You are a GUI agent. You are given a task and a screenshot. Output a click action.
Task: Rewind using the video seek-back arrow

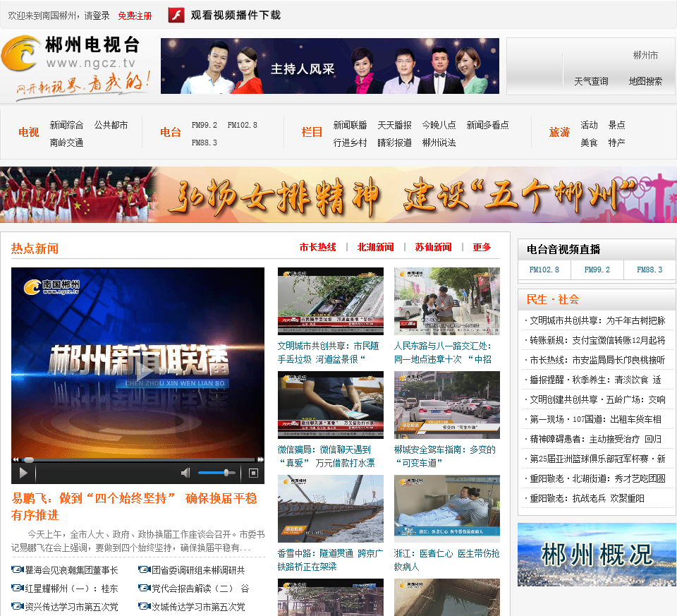16,459
